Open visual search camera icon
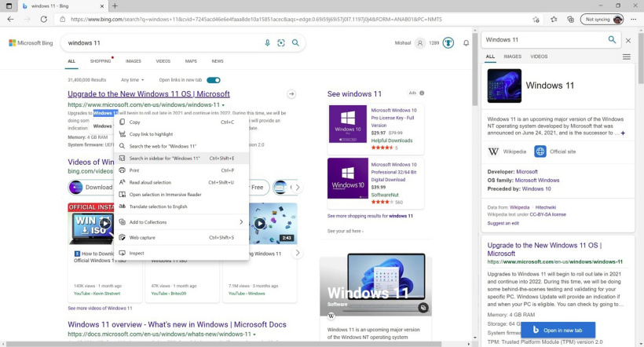This screenshot has height=347, width=644. pos(280,43)
